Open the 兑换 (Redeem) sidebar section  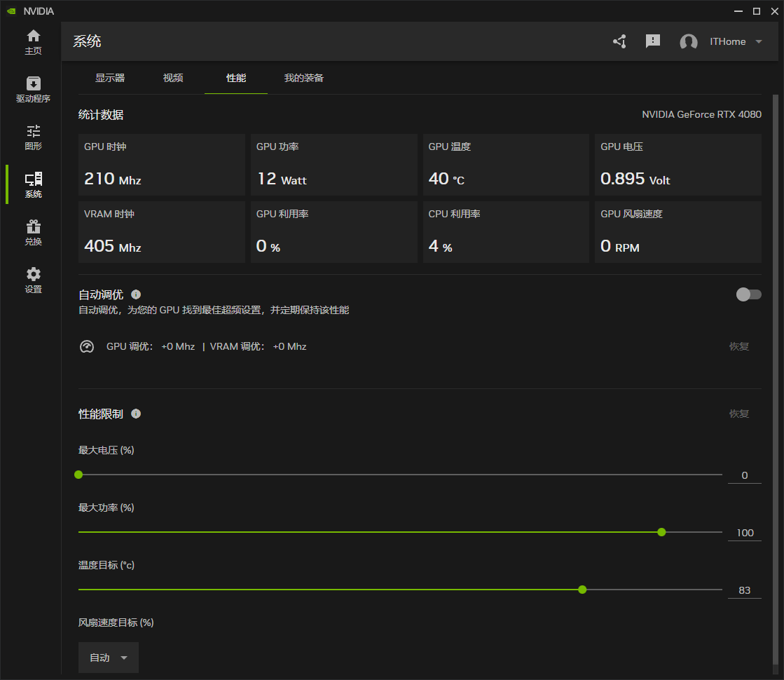(x=33, y=232)
